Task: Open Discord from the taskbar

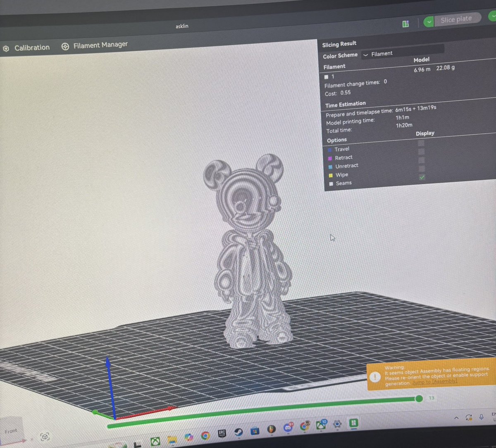Action: (x=288, y=428)
